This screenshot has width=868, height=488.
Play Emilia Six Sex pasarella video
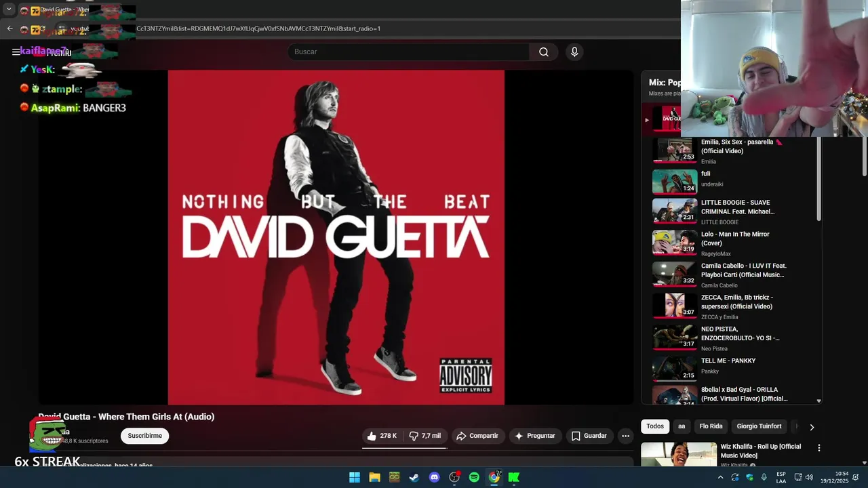tap(675, 150)
